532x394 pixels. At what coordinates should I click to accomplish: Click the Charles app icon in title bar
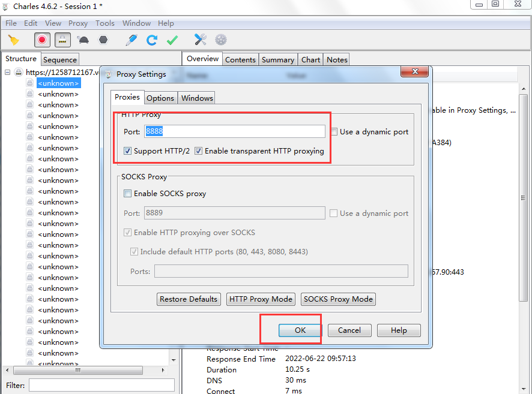click(5, 7)
